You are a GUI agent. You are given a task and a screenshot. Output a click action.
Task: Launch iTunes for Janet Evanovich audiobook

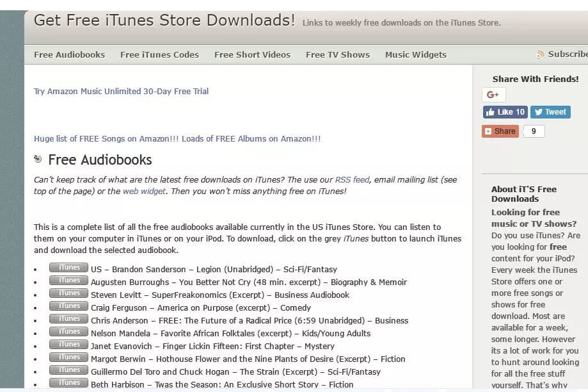click(68, 344)
